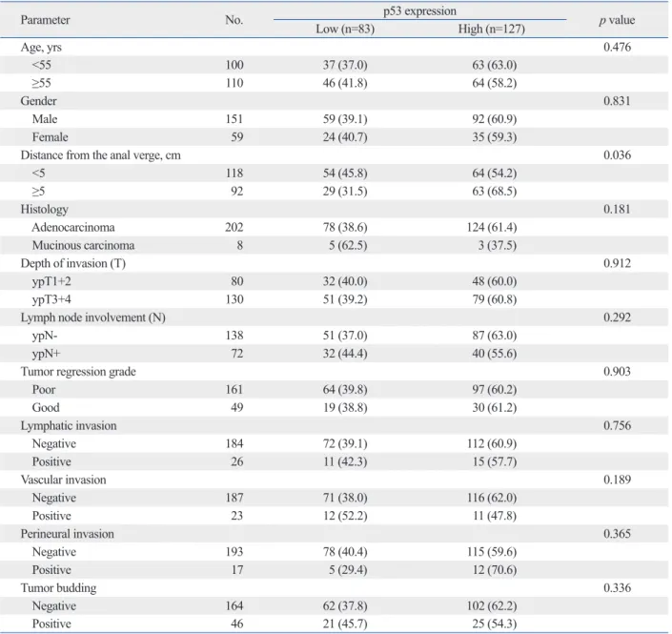Image resolution: width=672 pixels, height=634 pixels.
Task: Click the p value 0.476
Action: coord(617,47)
